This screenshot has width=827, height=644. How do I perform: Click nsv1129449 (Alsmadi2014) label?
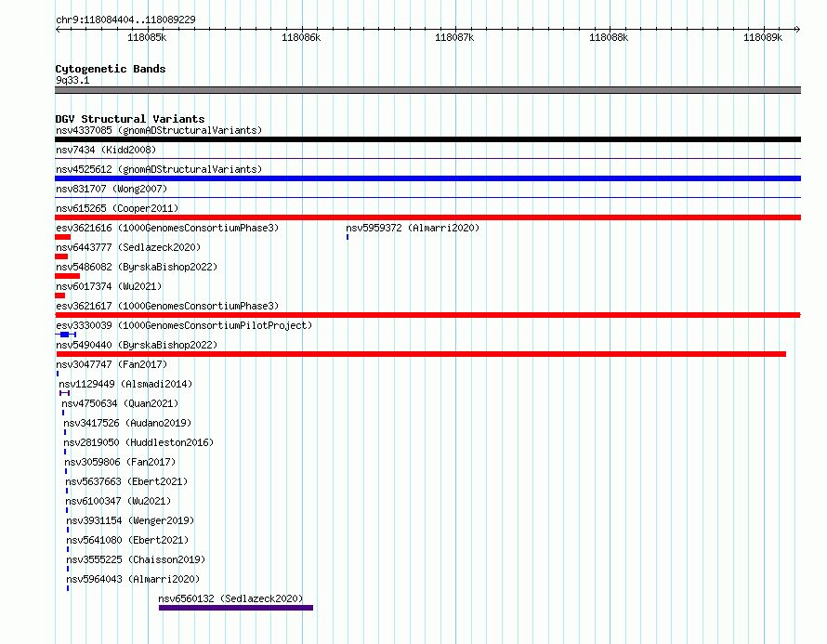(125, 384)
